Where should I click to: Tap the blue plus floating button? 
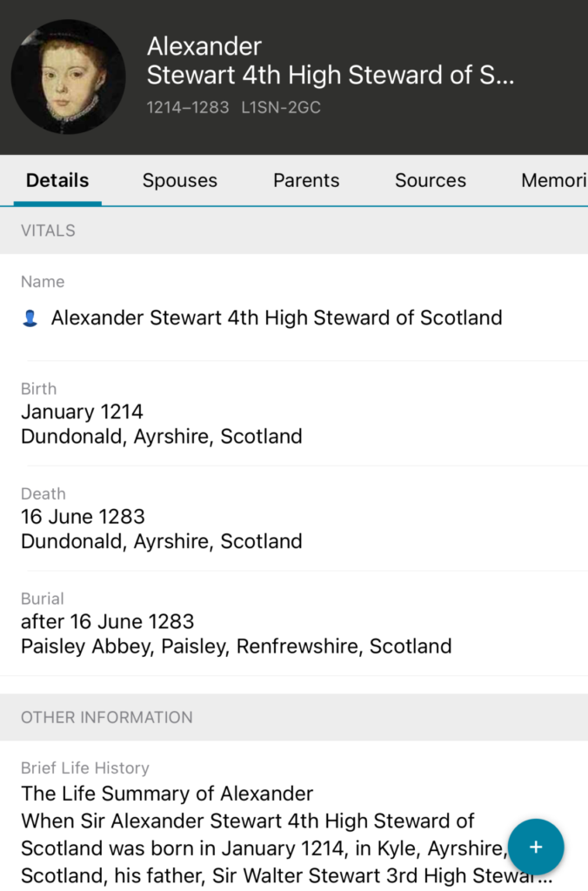[x=536, y=847]
